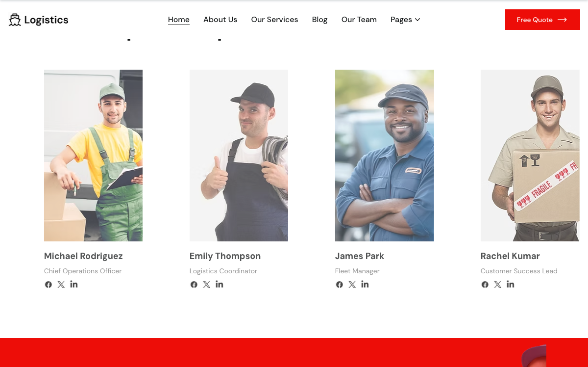Open Michael Rodriguez's X profile icon
This screenshot has height=367, width=588.
61,285
